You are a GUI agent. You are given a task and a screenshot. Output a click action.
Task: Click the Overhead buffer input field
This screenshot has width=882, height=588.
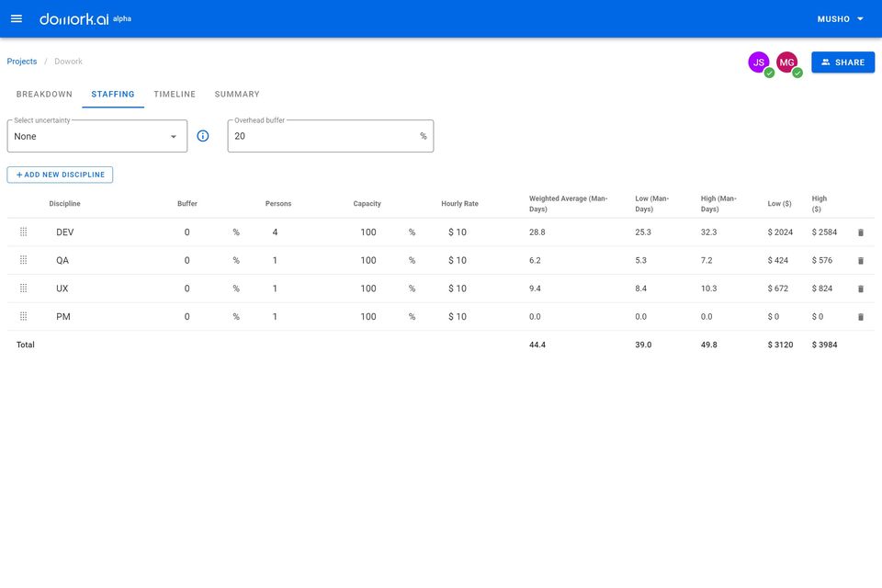[322, 136]
